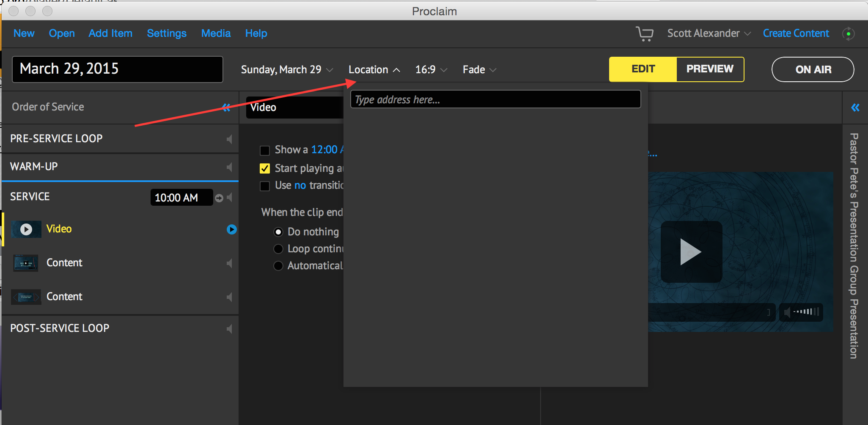
Task: Click speaker icon on Service row
Action: coord(229,197)
